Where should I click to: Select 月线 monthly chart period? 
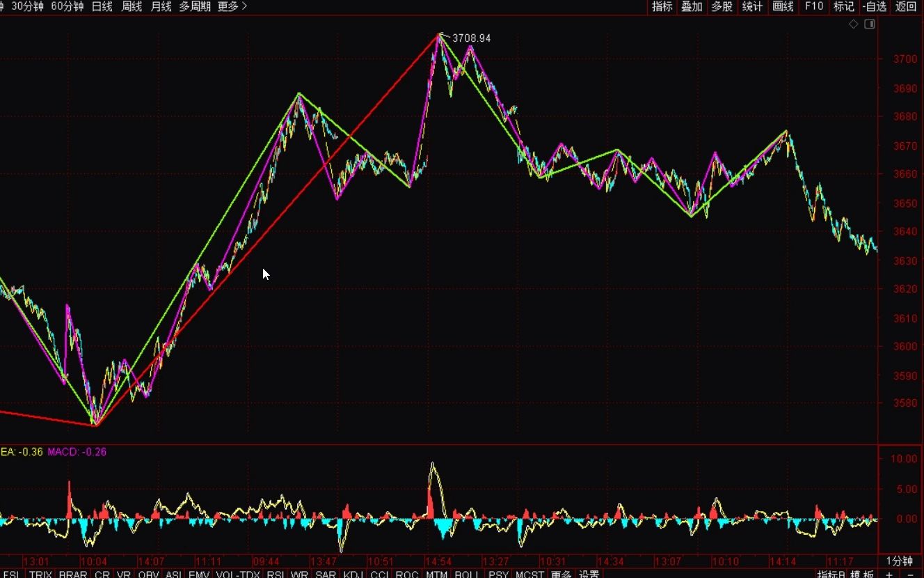(x=161, y=6)
